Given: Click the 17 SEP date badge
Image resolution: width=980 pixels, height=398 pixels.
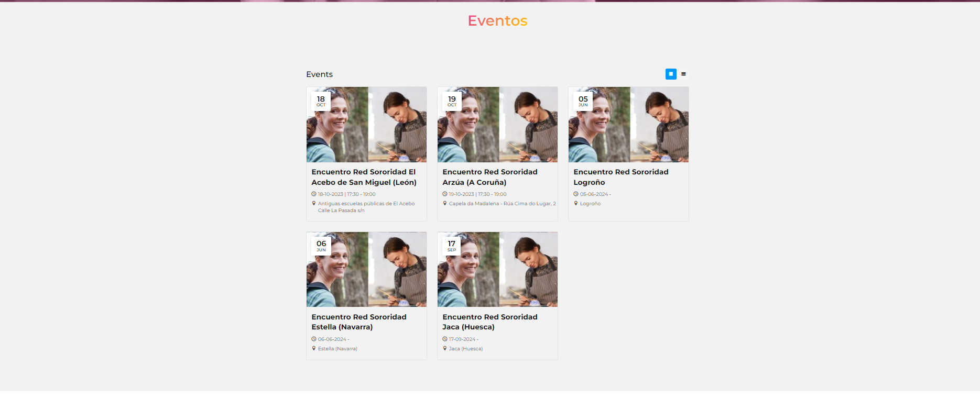Looking at the screenshot, I should tap(452, 246).
